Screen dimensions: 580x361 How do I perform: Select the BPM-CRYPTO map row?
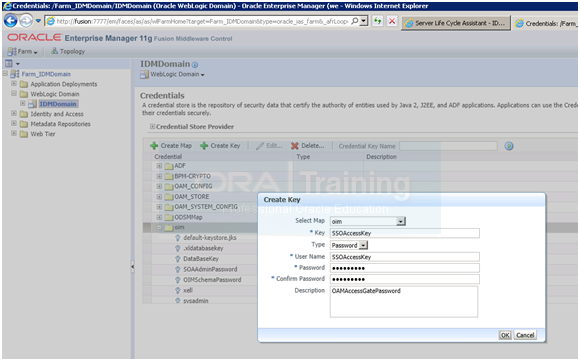click(192, 176)
